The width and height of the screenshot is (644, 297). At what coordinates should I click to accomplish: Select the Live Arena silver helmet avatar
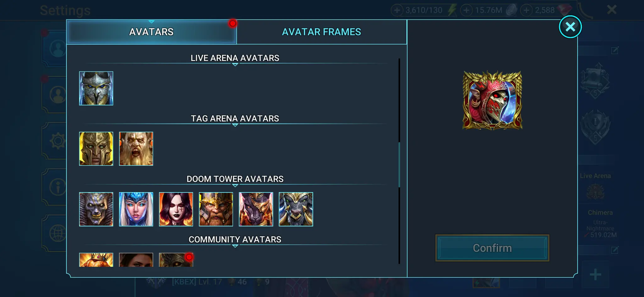(96, 88)
